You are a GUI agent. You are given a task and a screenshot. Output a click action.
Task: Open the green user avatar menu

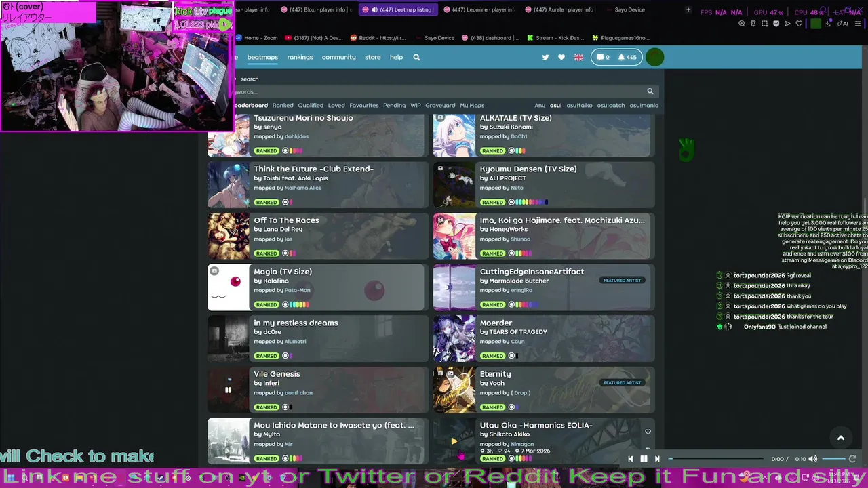pos(654,58)
